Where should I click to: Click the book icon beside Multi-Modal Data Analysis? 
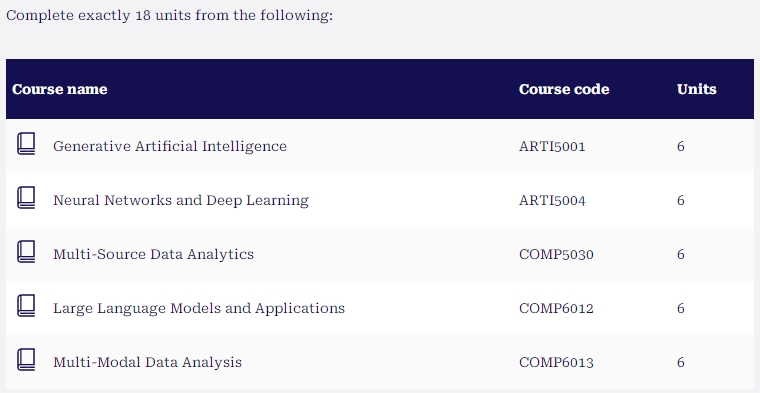coord(26,360)
